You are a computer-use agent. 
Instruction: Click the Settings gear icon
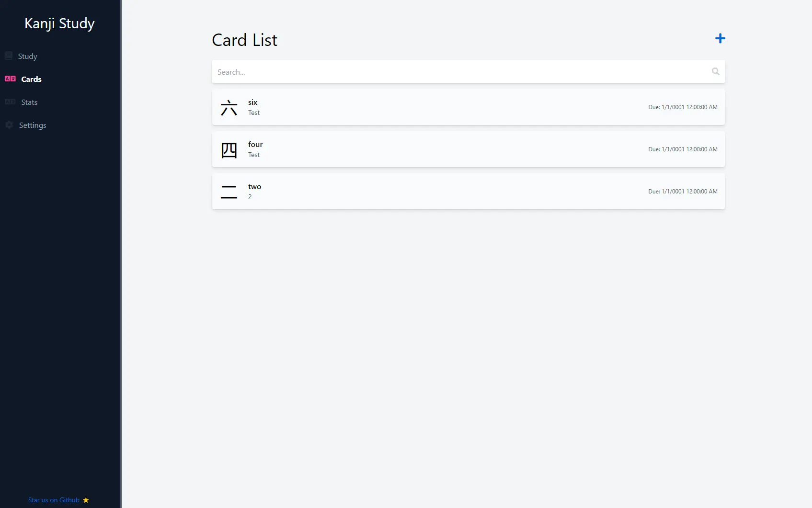click(x=9, y=124)
